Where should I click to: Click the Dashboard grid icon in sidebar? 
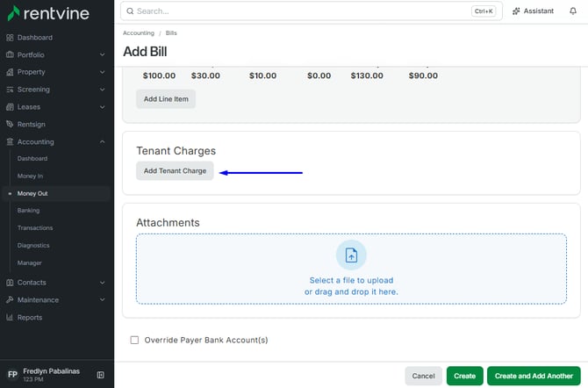click(10, 38)
